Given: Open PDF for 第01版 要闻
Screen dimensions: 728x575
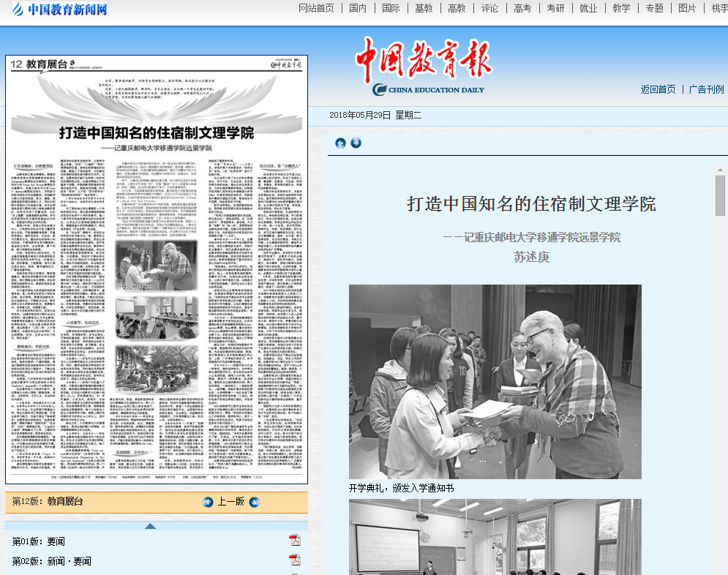Looking at the screenshot, I should coord(294,541).
